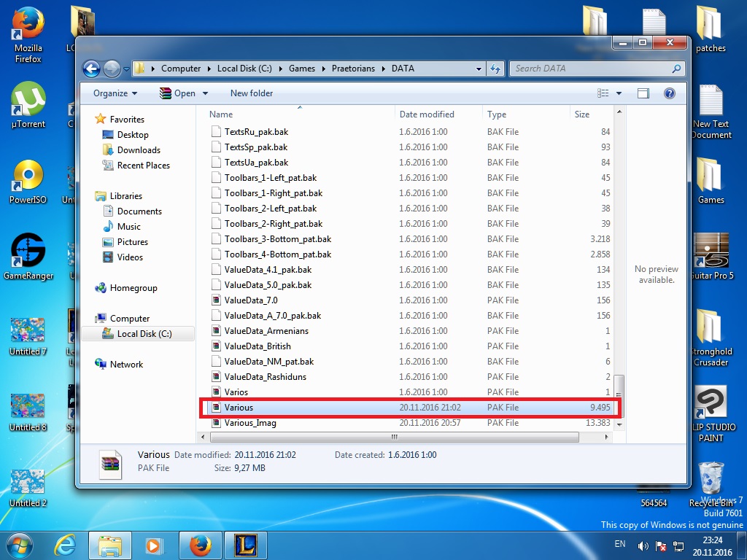747x560 pixels.
Task: Select the Various_Imag PAK file
Action: pos(250,423)
